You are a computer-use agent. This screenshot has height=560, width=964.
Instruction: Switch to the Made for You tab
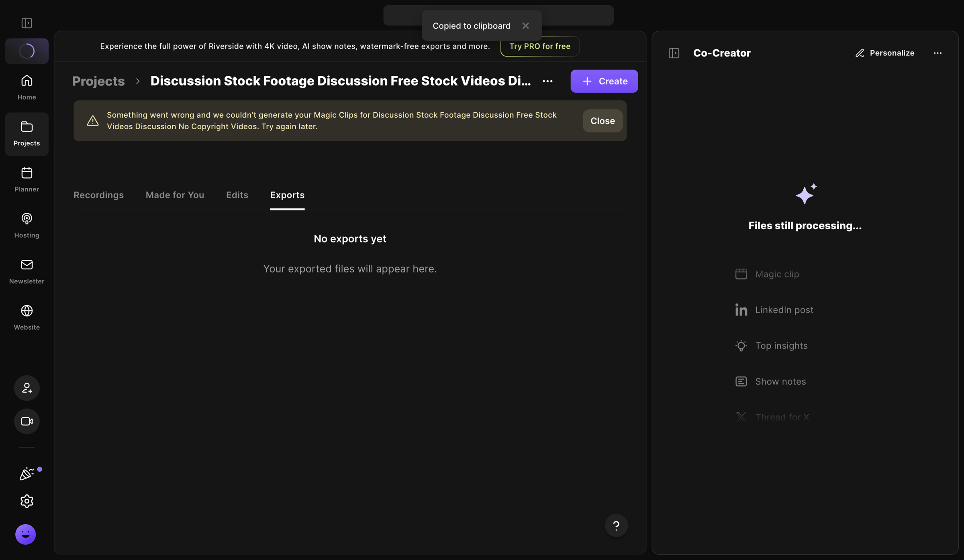(x=175, y=195)
